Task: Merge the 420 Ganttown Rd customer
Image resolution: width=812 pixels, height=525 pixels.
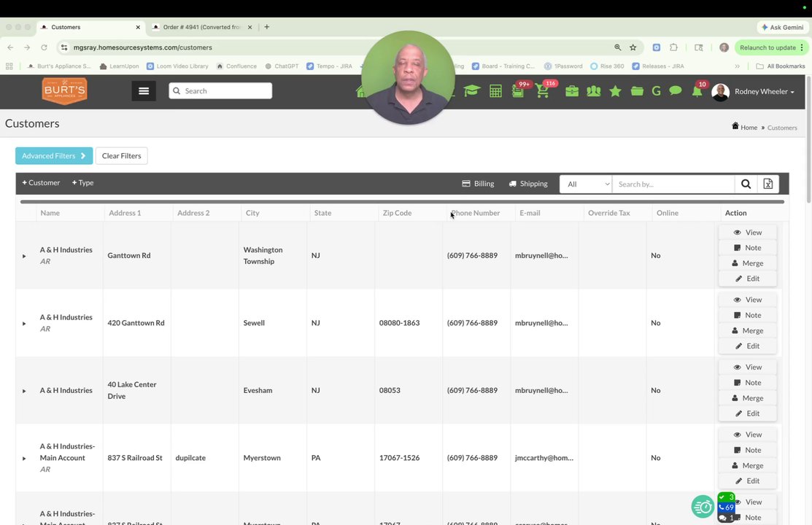Action: coord(747,331)
